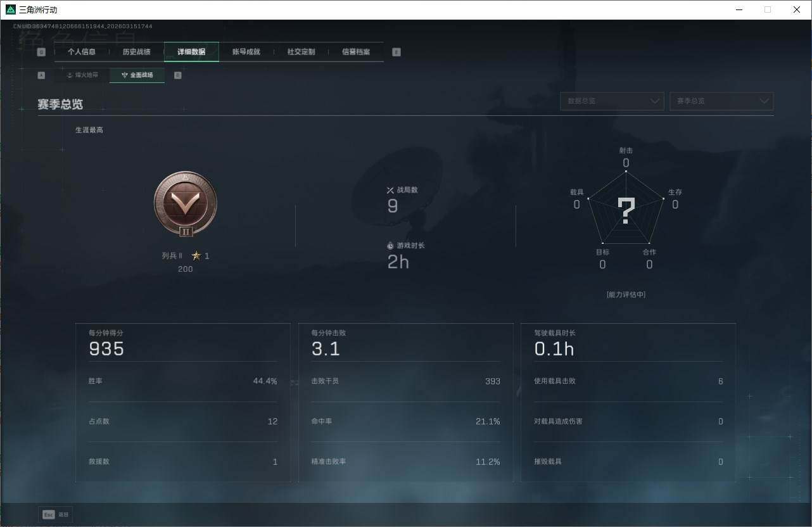Expand the 赛季总览 dropdown
The width and height of the screenshot is (812, 527).
pos(721,101)
